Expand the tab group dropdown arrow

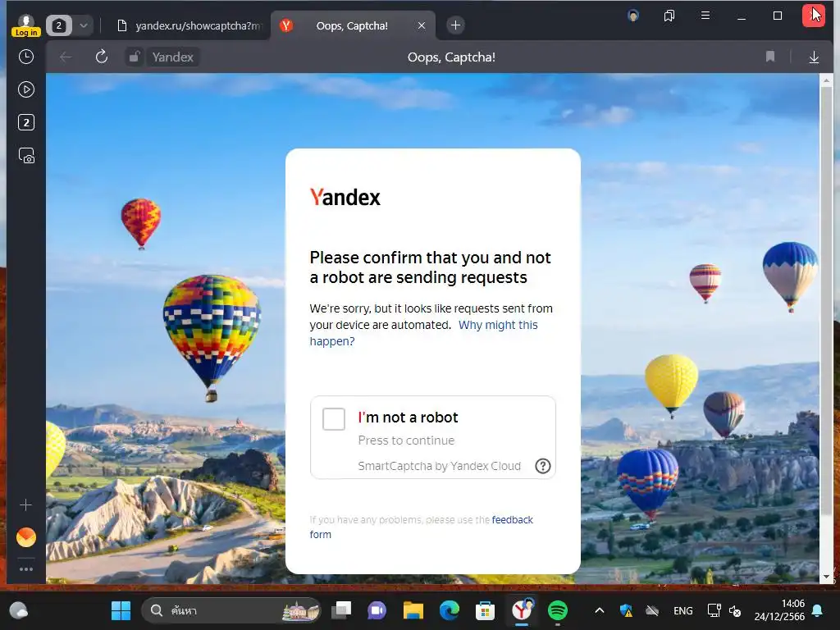pos(84,25)
